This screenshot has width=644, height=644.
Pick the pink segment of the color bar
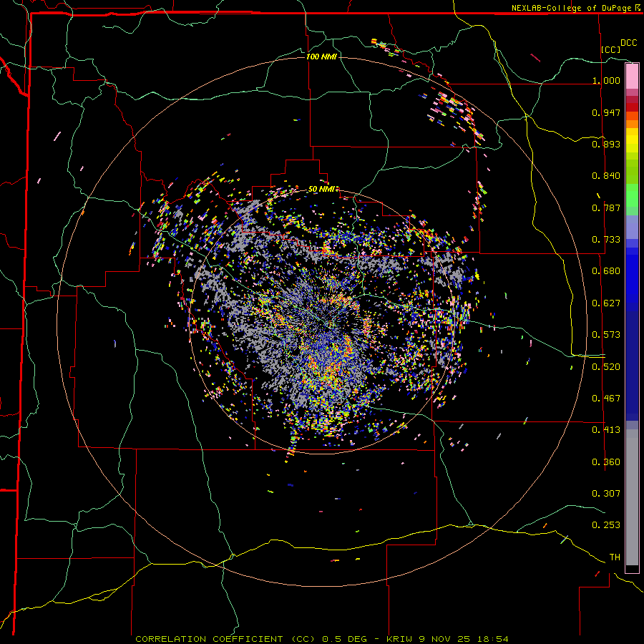[632, 76]
